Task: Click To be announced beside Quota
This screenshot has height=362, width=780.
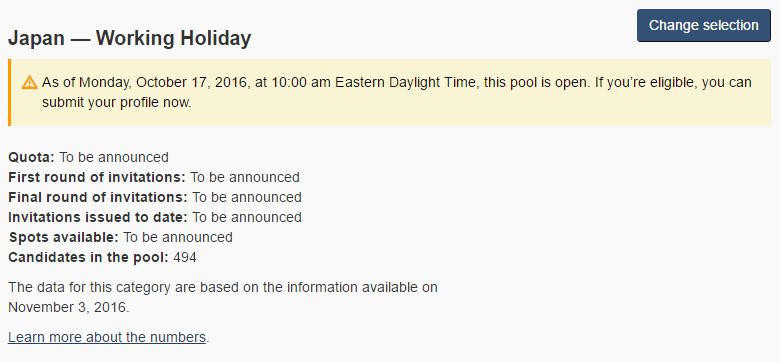Action: (114, 158)
